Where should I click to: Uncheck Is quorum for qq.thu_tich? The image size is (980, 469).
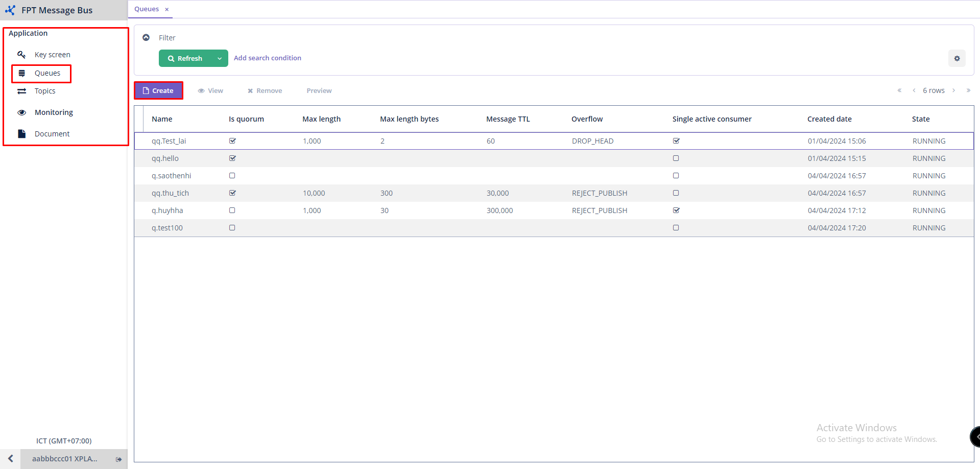click(232, 193)
